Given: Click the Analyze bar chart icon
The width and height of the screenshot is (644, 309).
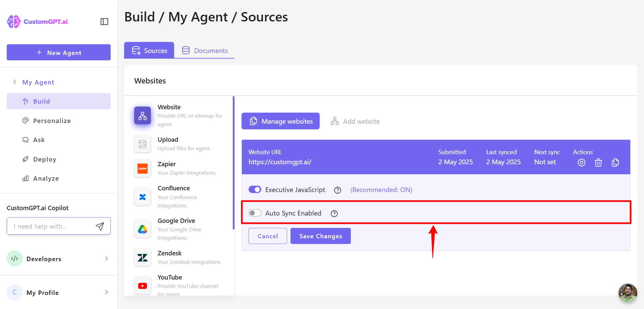Looking at the screenshot, I should click(x=25, y=178).
